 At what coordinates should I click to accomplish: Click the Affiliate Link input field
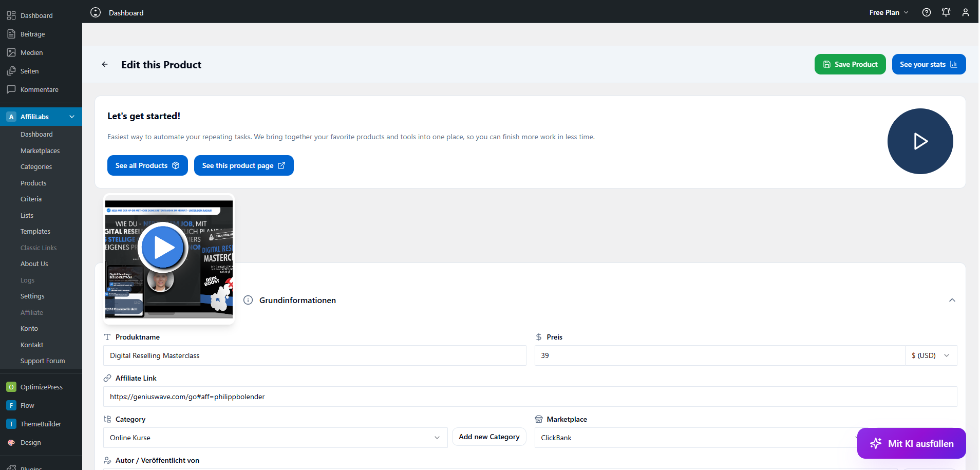(x=530, y=397)
